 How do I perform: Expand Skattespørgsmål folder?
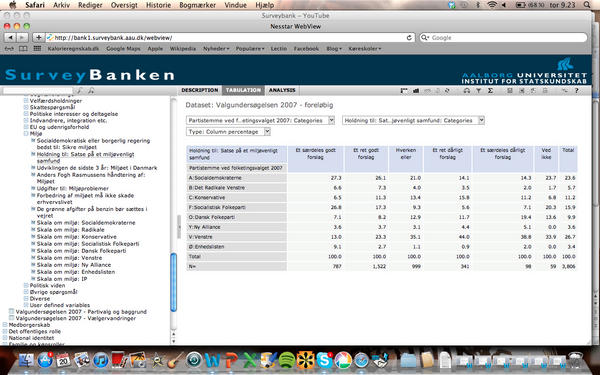[x=26, y=108]
